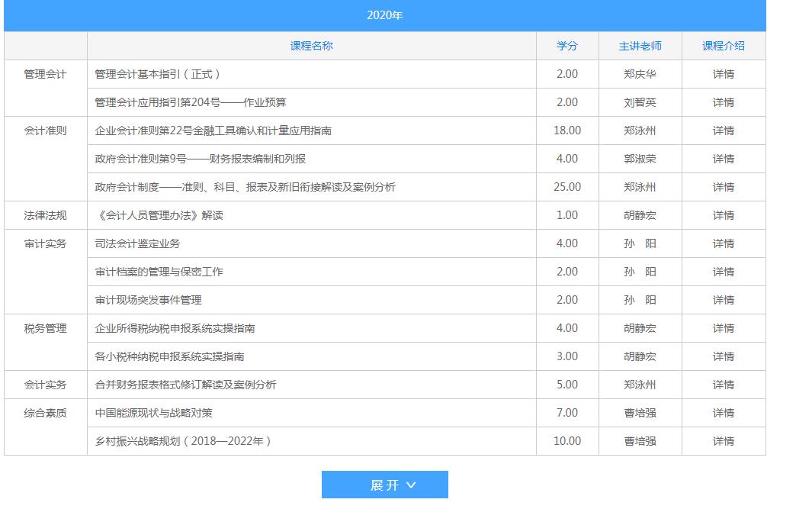Viewport: 812px width, 509px height.
Task: Open 详情 for 审计档案的管理与保密工作
Action: point(723,272)
